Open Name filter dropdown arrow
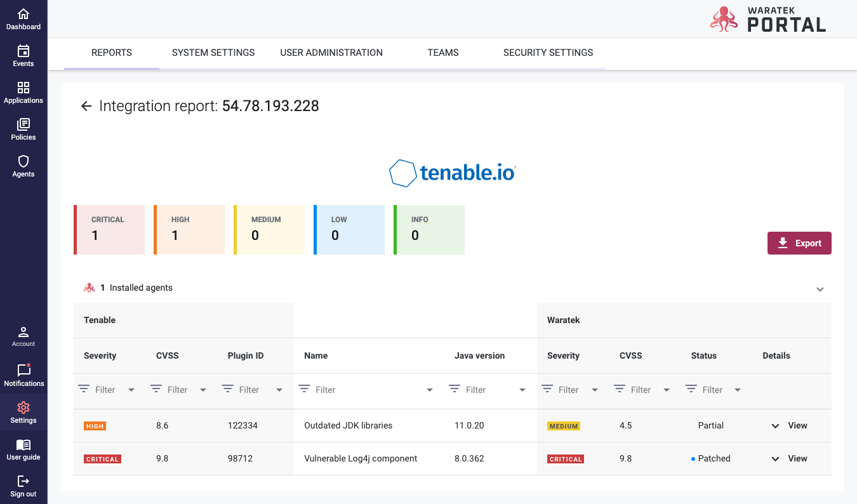 430,390
